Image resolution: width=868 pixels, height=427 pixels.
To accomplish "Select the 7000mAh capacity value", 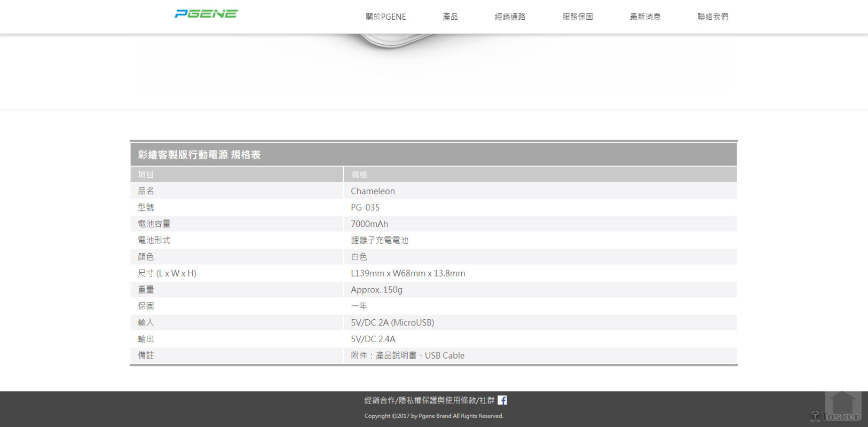I will click(369, 224).
